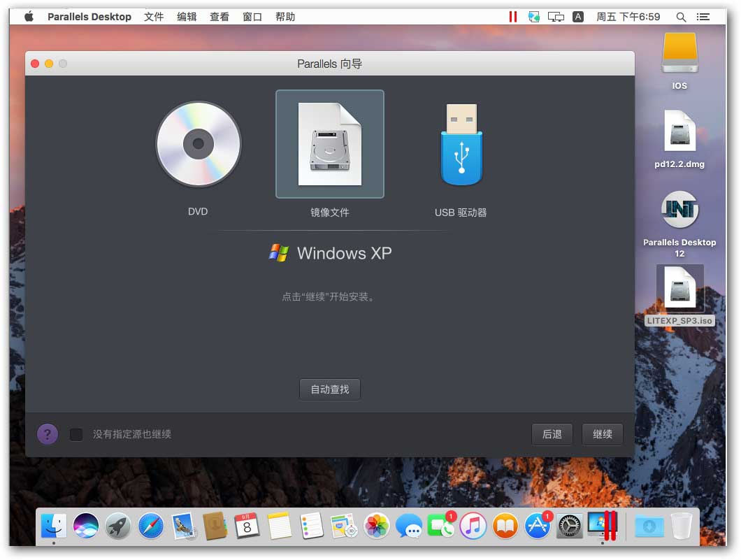Launch System Preferences from the Dock
Screen dimensions: 741x560
[x=569, y=525]
